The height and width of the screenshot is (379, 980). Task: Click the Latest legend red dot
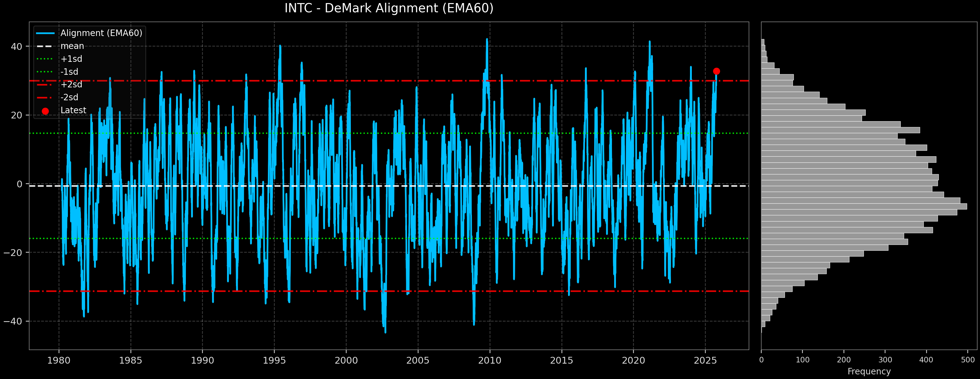pyautogui.click(x=45, y=111)
